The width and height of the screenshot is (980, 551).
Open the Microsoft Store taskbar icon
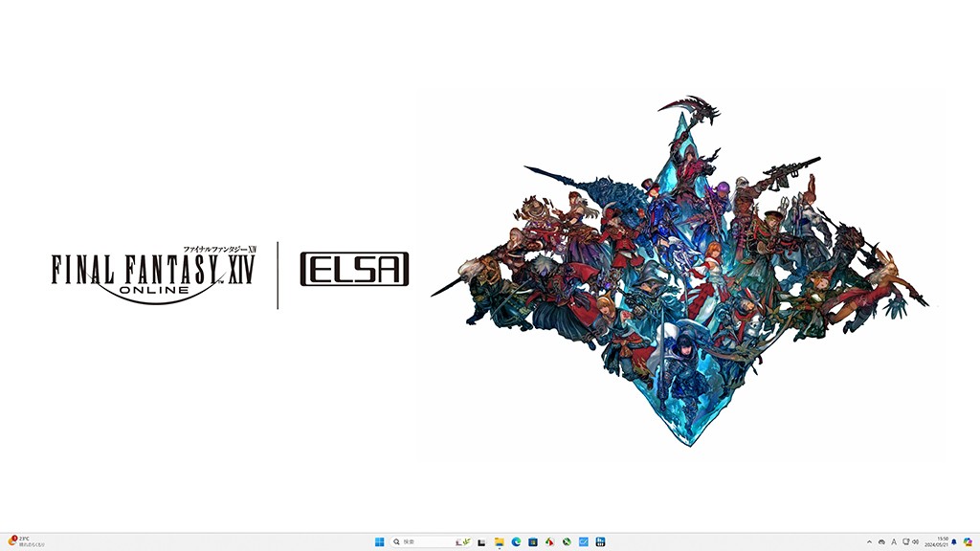coord(532,541)
